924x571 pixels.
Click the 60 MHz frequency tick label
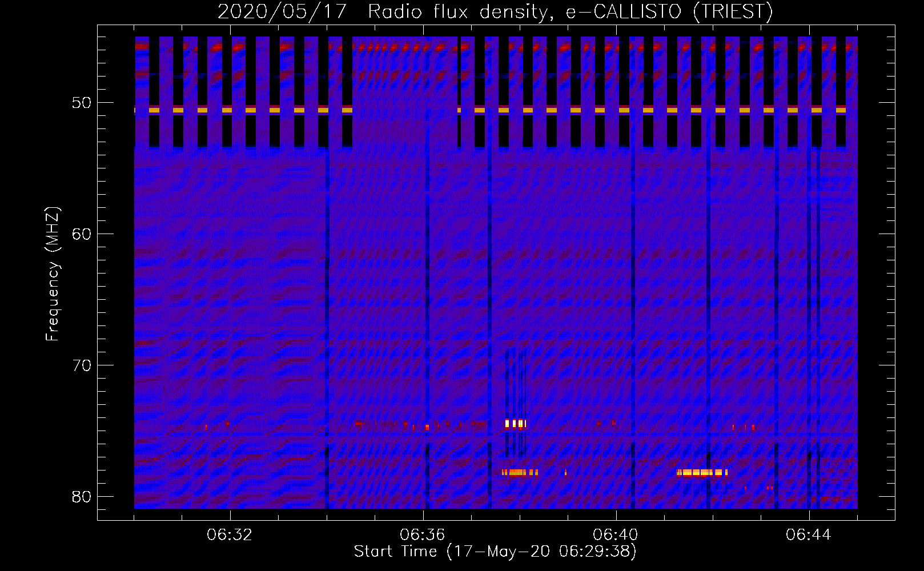[82, 234]
